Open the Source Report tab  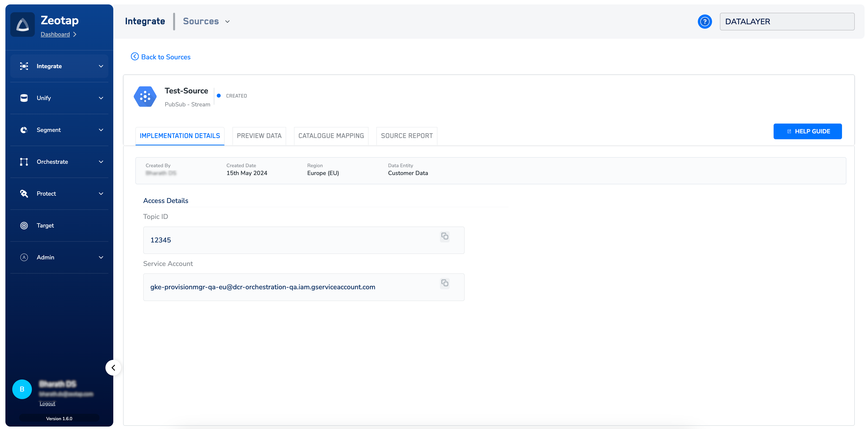point(407,136)
